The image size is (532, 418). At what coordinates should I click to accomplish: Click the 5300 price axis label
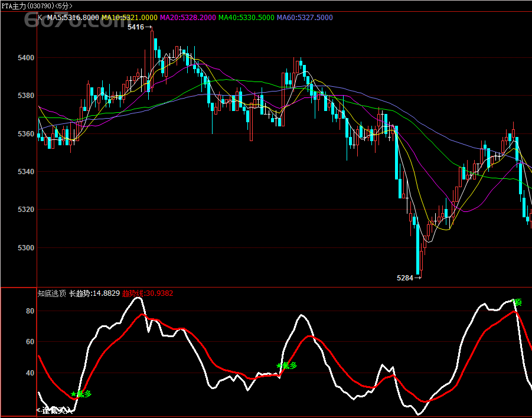[27, 248]
